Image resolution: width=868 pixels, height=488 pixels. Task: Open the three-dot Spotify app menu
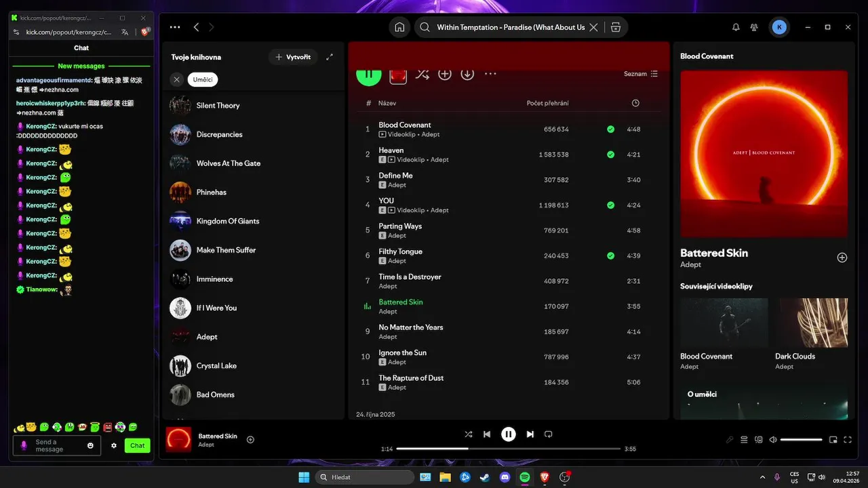click(175, 27)
